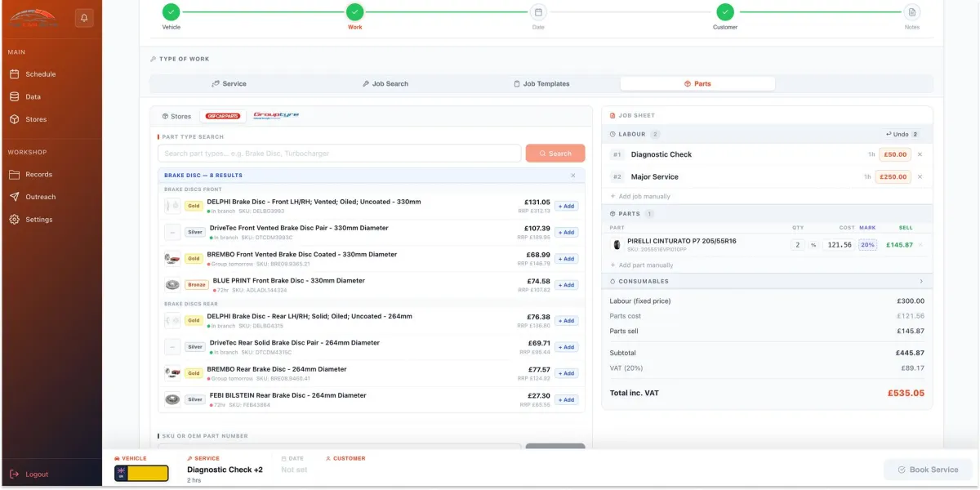Edit the £50.00 Diagnostic Check price
980x490 pixels.
(895, 154)
